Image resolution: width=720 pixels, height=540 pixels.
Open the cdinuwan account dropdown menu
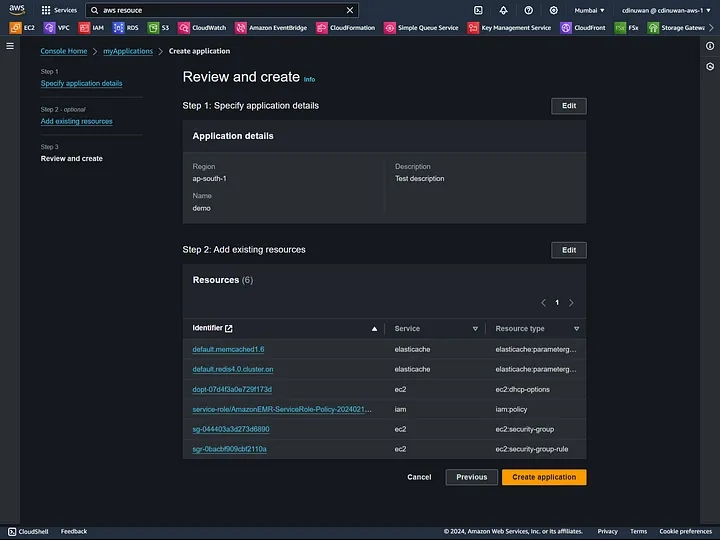[x=666, y=10]
